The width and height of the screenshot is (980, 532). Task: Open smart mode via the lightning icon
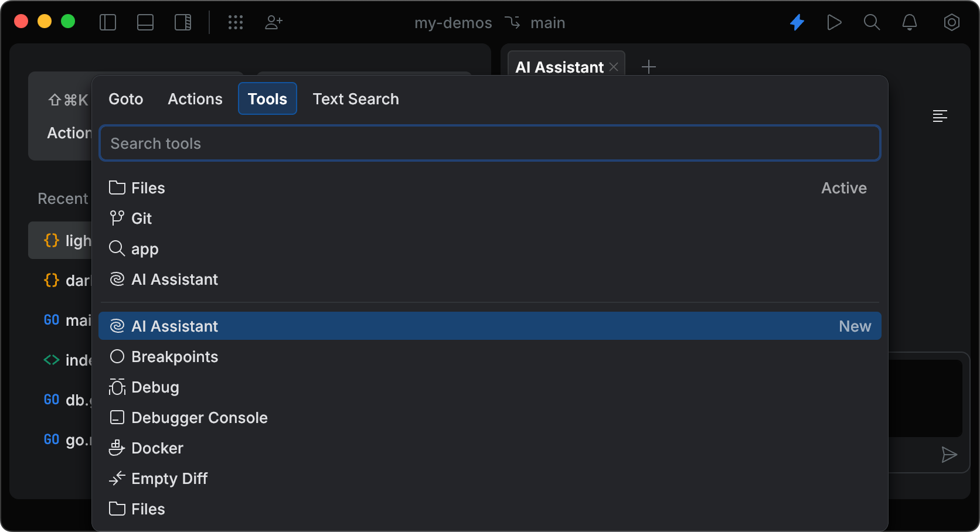coord(797,22)
